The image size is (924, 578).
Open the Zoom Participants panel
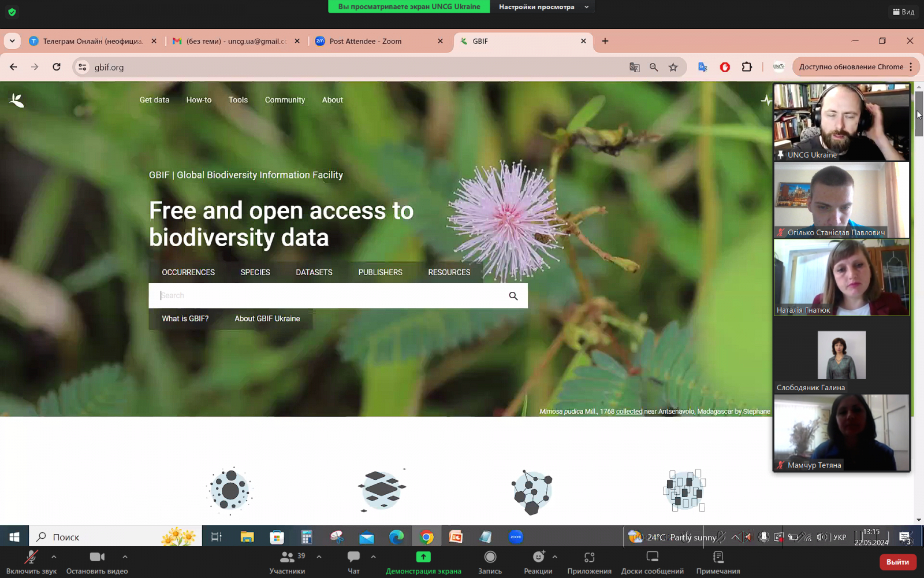tap(287, 562)
